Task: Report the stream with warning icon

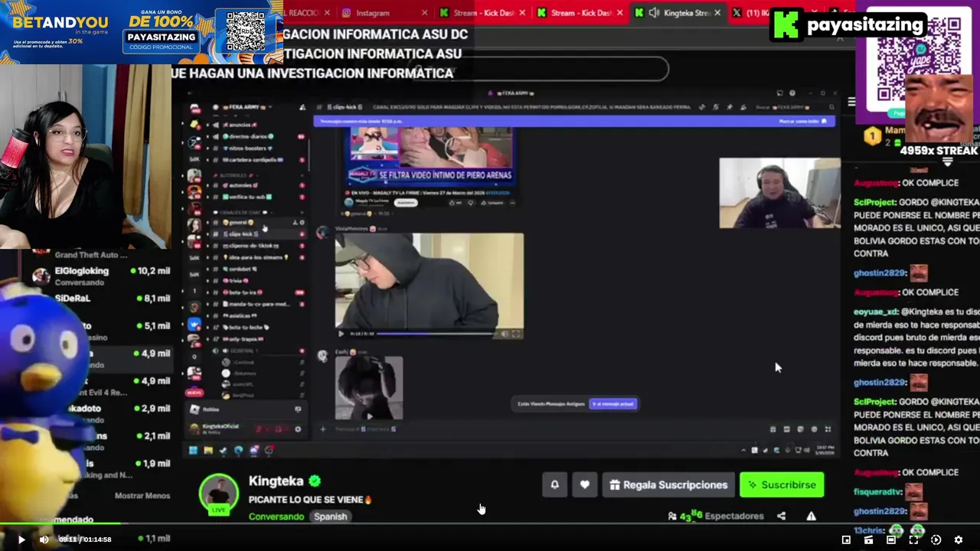Action: pyautogui.click(x=811, y=516)
